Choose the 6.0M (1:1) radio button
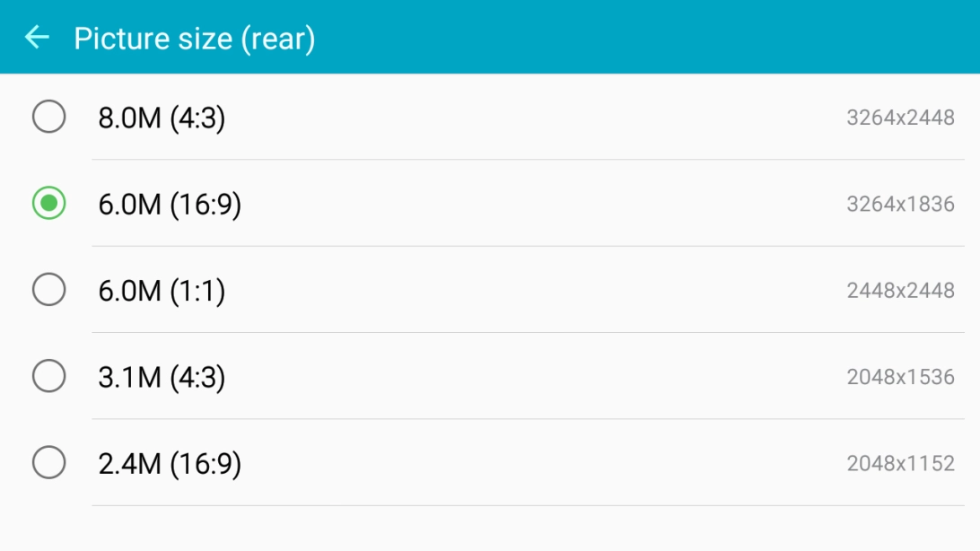This screenshot has width=980, height=551. point(48,290)
